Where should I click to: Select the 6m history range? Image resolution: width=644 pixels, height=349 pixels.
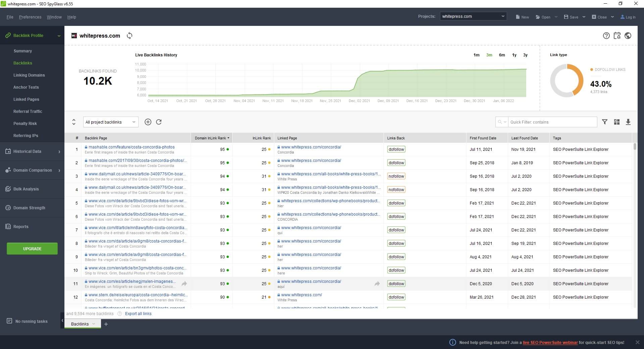(x=502, y=55)
